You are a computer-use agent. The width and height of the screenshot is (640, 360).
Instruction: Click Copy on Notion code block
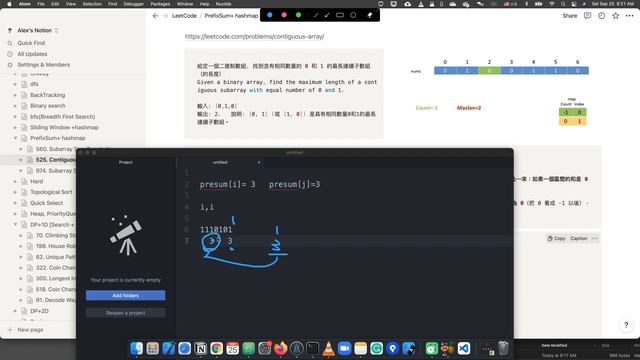coord(556,238)
